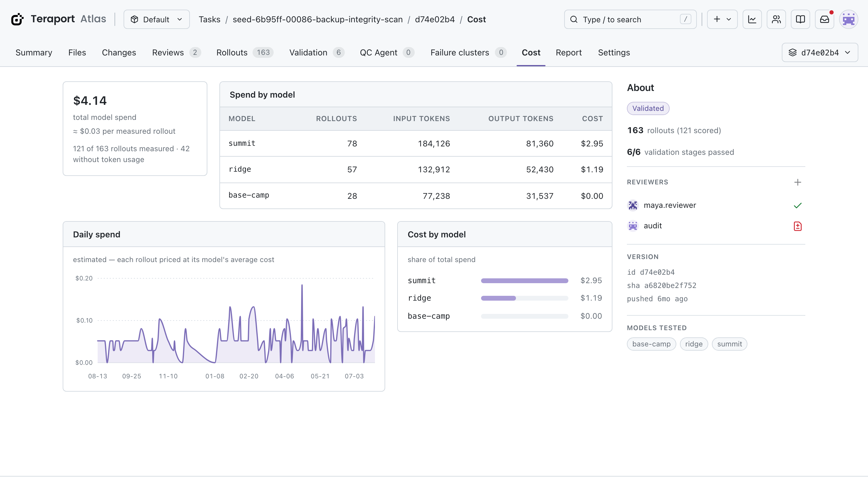Viewport: 868px width, 488px height.
Task: Click the id d74e02b4 version text
Action: (x=650, y=272)
